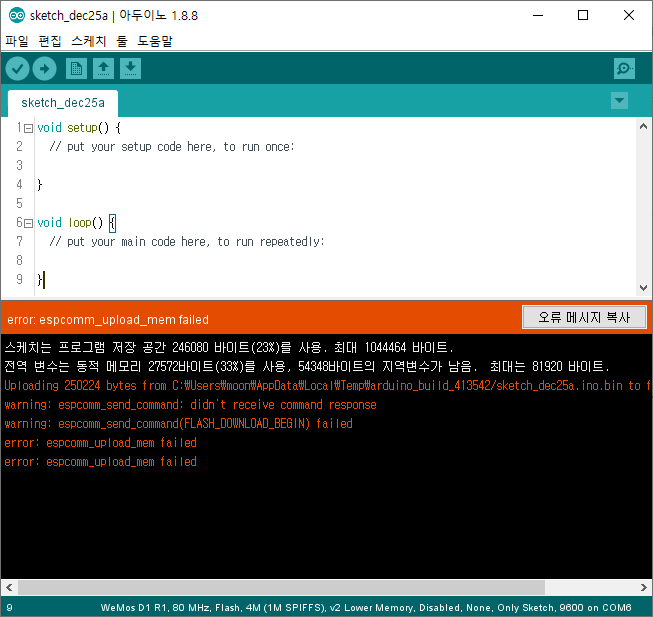Create a new sketch with New icon
653x617 pixels.
76,69
